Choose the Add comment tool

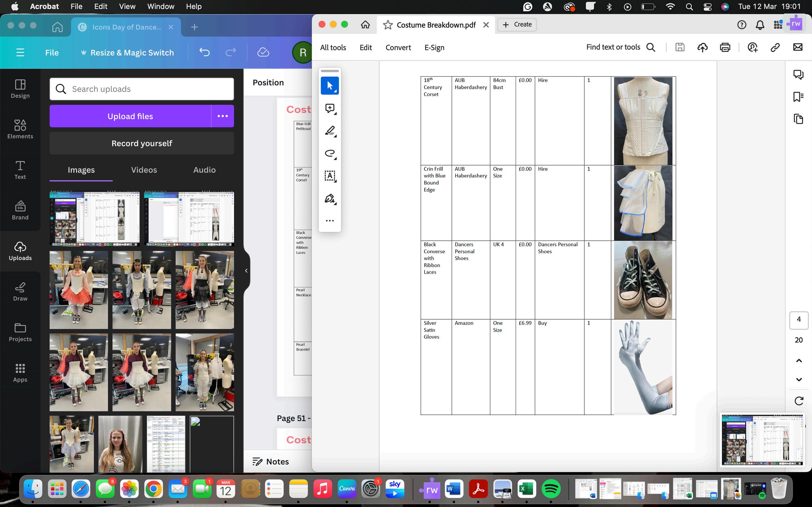click(x=330, y=108)
